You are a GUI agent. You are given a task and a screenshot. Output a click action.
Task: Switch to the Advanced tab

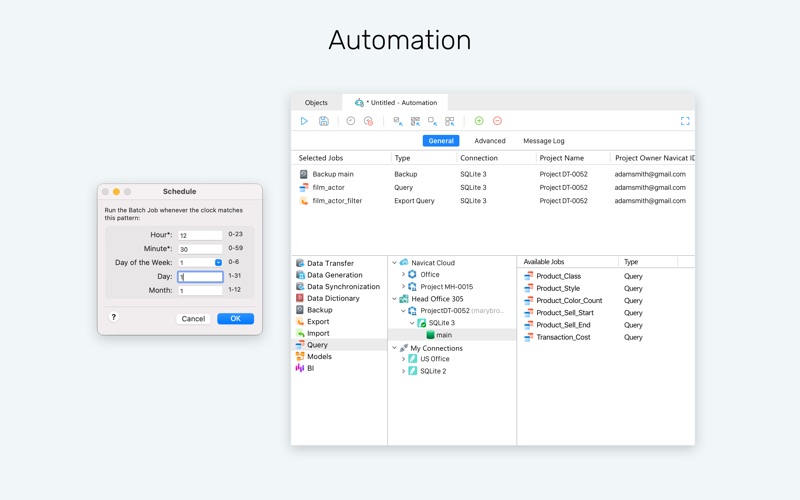coord(490,141)
